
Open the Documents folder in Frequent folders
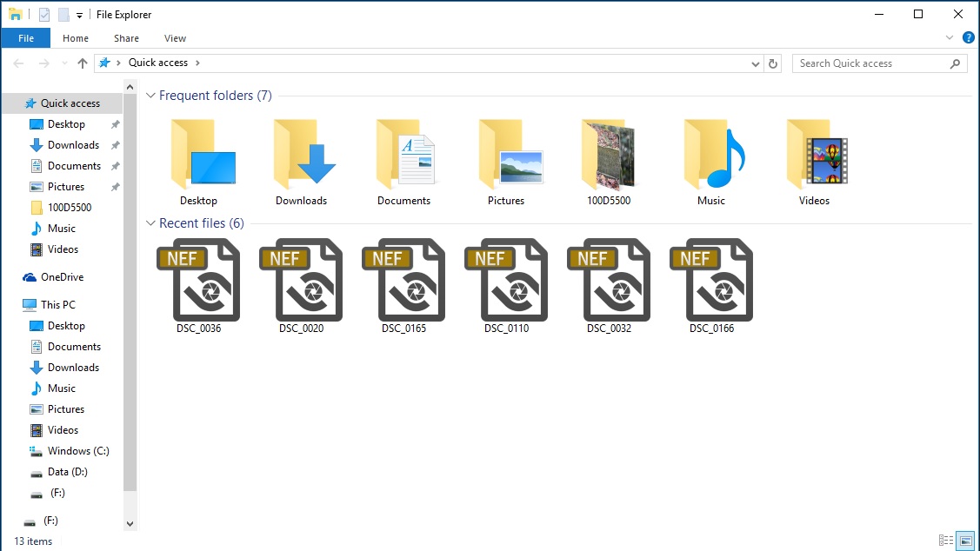tap(403, 163)
